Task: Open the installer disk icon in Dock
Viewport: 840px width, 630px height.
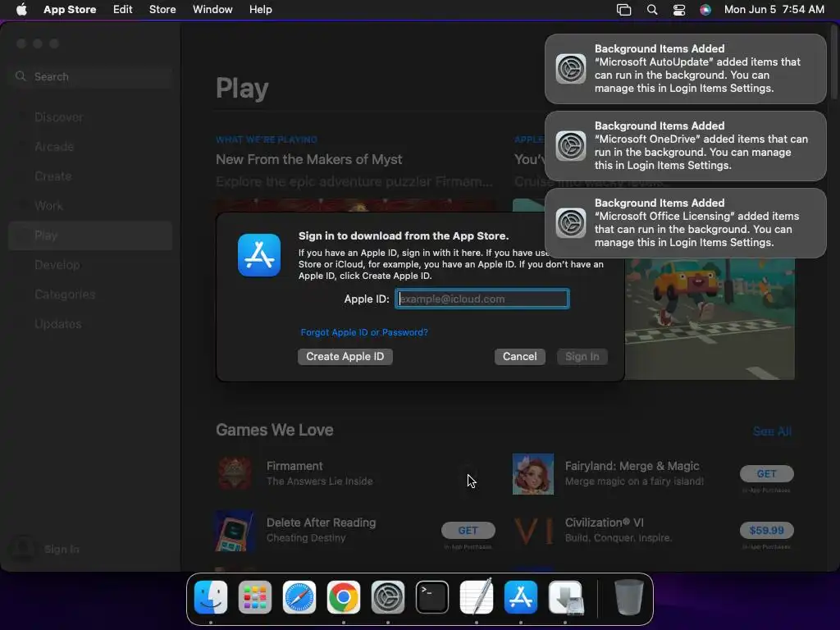Action: [x=565, y=597]
